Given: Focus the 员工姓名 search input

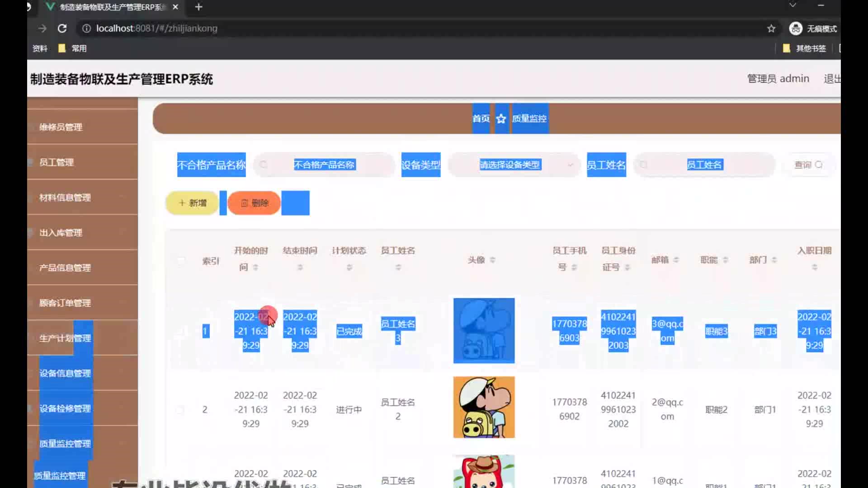Looking at the screenshot, I should 704,165.
